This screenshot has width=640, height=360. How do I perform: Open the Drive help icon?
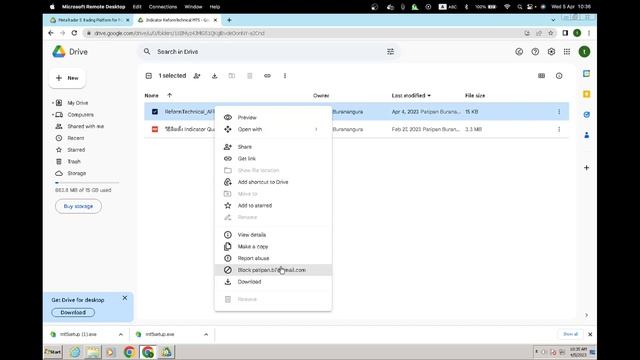pos(535,52)
